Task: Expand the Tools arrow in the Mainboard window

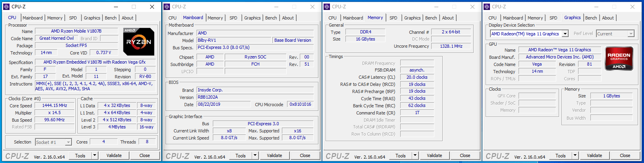Action: click(255, 155)
